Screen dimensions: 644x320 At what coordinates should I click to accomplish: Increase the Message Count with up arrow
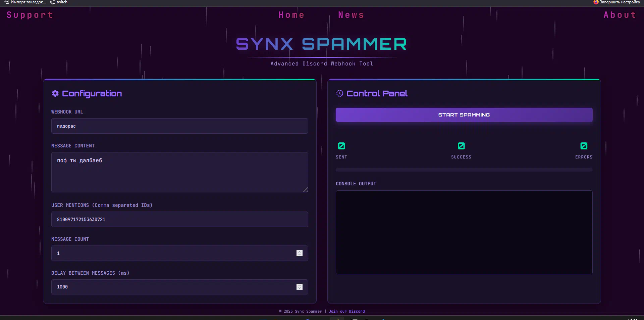tap(300, 252)
